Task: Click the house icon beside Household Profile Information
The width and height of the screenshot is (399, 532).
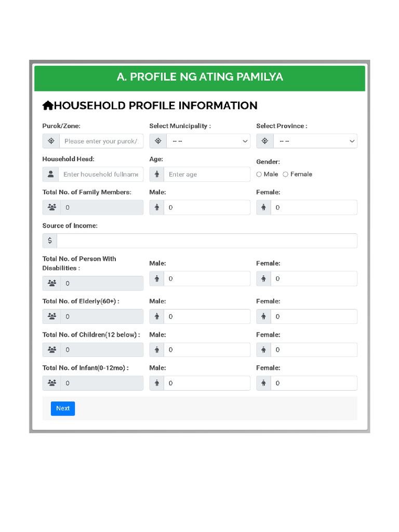Action: (x=48, y=105)
